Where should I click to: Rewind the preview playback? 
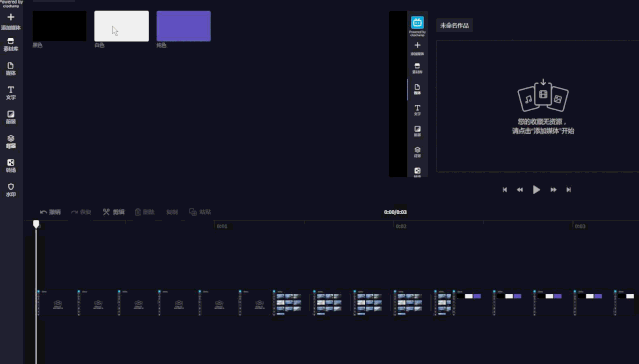tap(520, 190)
